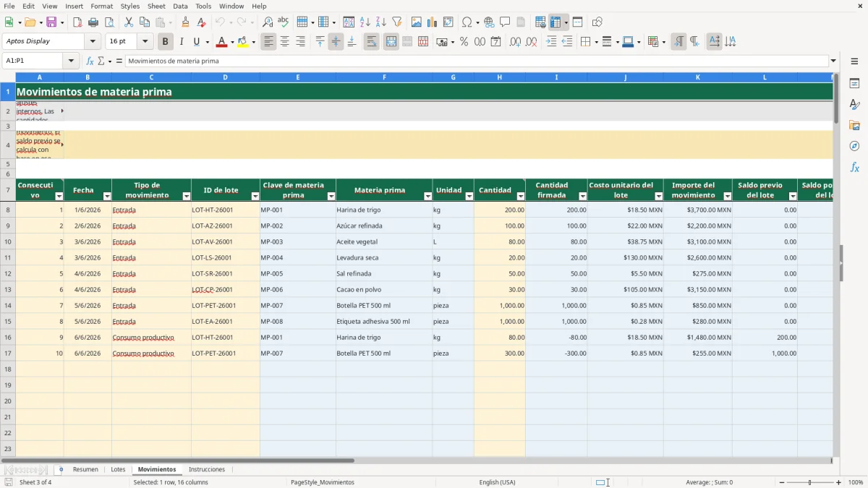This screenshot has height=488, width=868.
Task: Open Find and Replace icon
Action: 268,22
